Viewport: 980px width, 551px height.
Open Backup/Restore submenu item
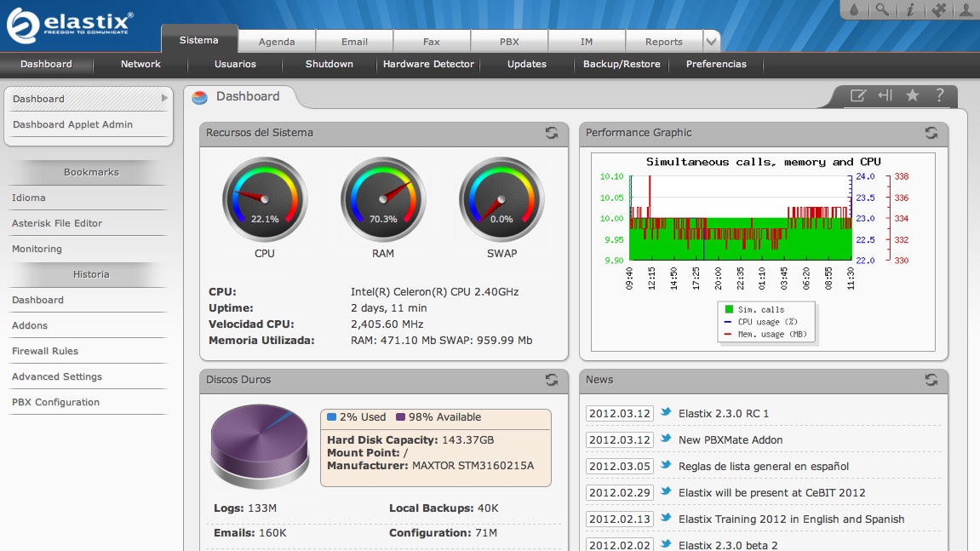[x=622, y=64]
